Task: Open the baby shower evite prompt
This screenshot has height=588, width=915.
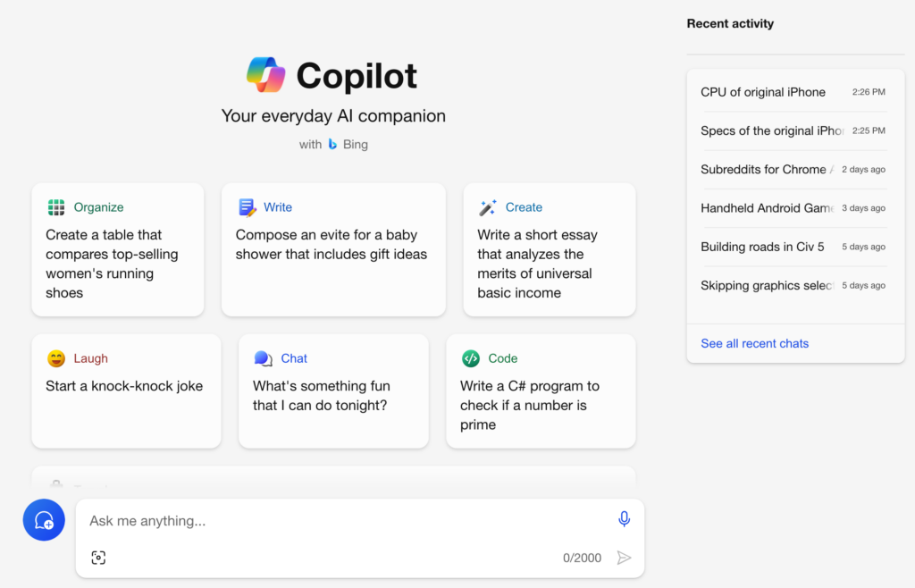Action: click(333, 250)
